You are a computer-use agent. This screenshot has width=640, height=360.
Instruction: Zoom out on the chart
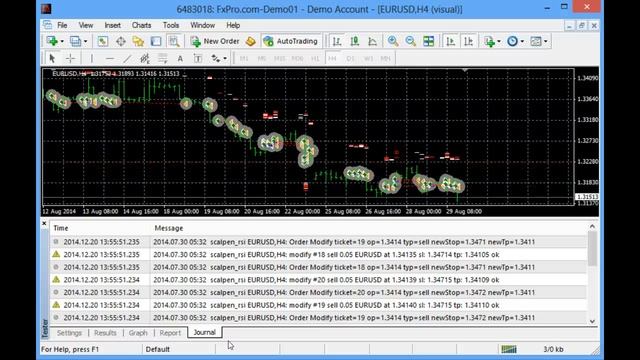(411, 41)
